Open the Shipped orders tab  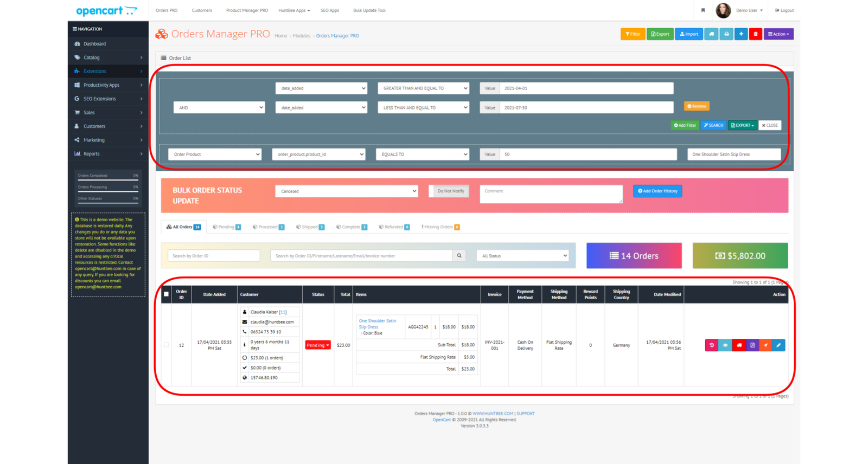coord(310,227)
